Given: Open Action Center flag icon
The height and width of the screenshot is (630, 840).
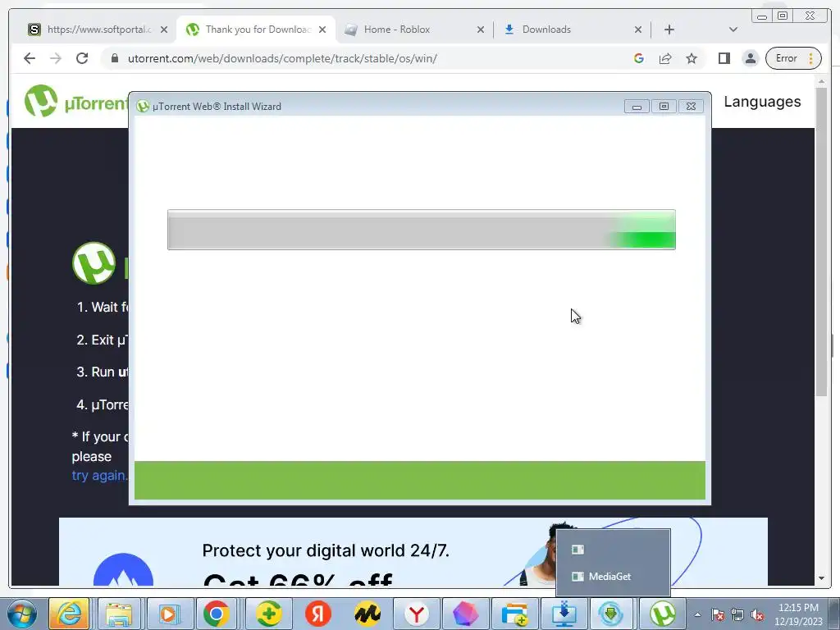Looking at the screenshot, I should pyautogui.click(x=718, y=614).
